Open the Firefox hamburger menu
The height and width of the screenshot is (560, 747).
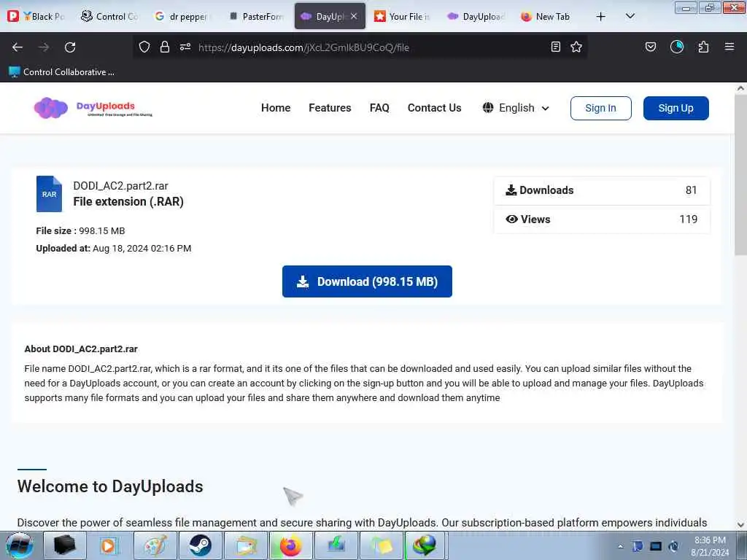pyautogui.click(x=729, y=47)
